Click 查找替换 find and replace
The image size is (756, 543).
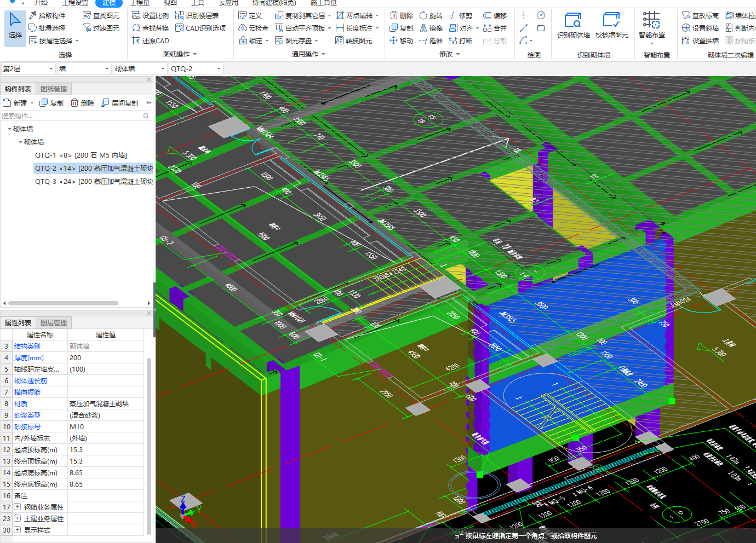[x=150, y=28]
